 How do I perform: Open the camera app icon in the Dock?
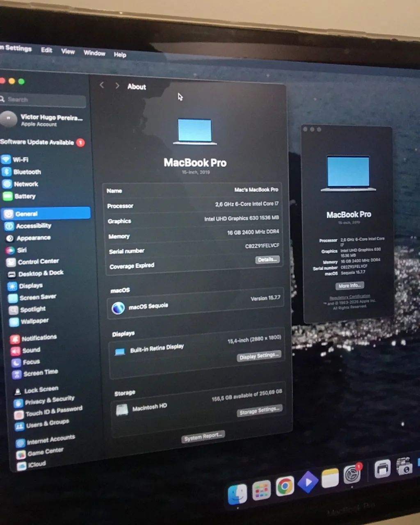coord(404,466)
